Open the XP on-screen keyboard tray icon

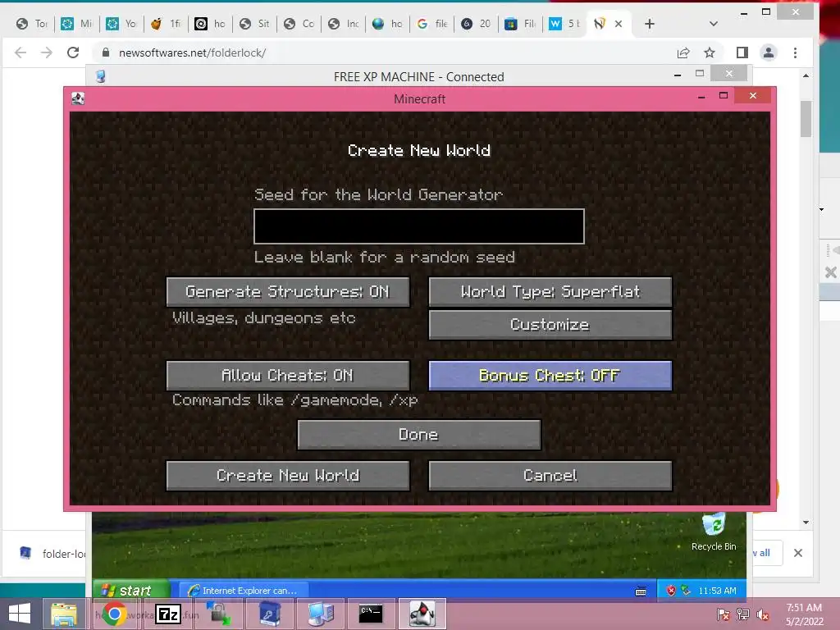click(641, 591)
